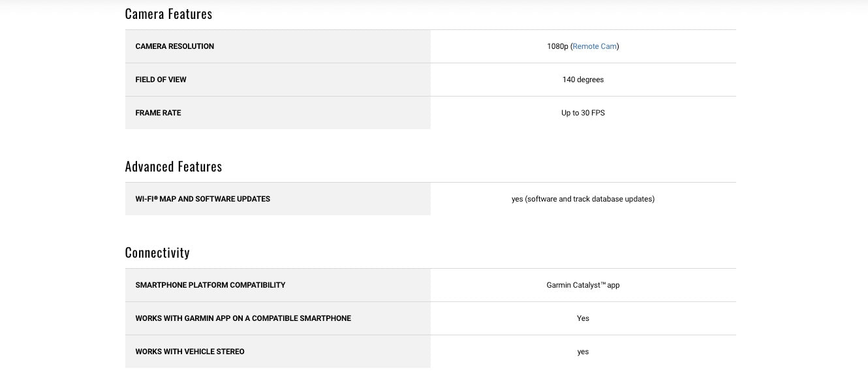Viewport: 868px width, 379px height.
Task: Select the WI-FI MAP AND SOFTWARE UPDATES label
Action: point(202,199)
